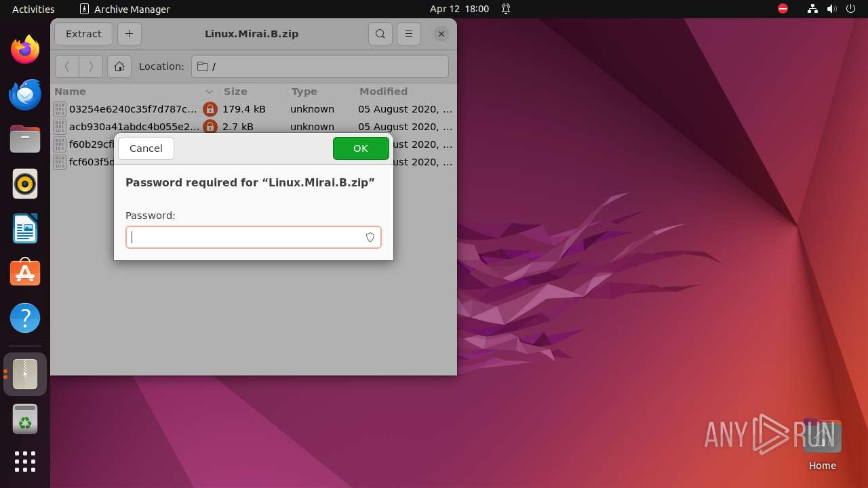Sort by Type column header
The width and height of the screenshot is (868, 488).
321,91
